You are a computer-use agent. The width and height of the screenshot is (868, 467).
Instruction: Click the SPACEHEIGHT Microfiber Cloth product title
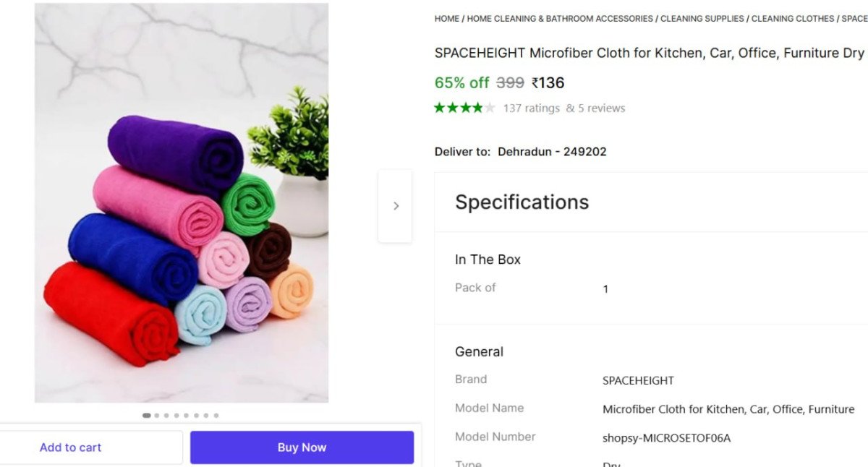649,53
